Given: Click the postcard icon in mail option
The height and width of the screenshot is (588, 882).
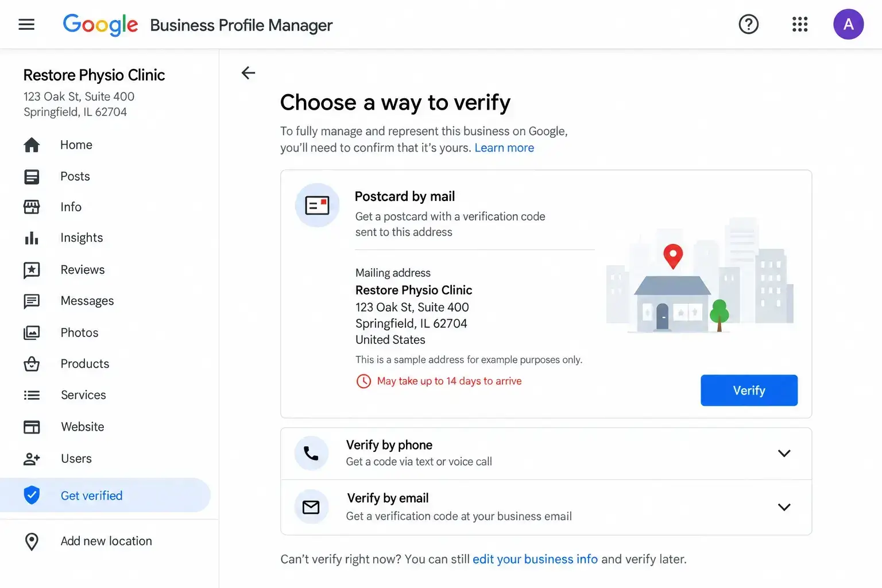Looking at the screenshot, I should click(317, 205).
